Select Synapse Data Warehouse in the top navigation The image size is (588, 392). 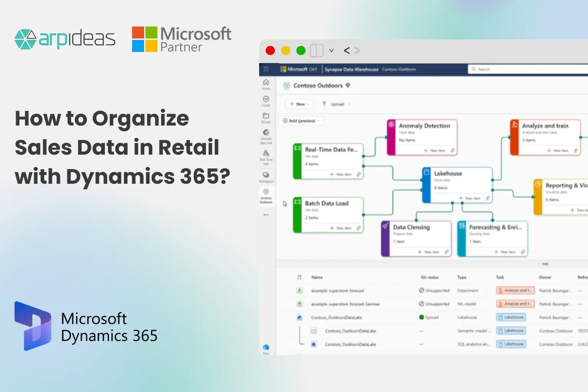(351, 69)
